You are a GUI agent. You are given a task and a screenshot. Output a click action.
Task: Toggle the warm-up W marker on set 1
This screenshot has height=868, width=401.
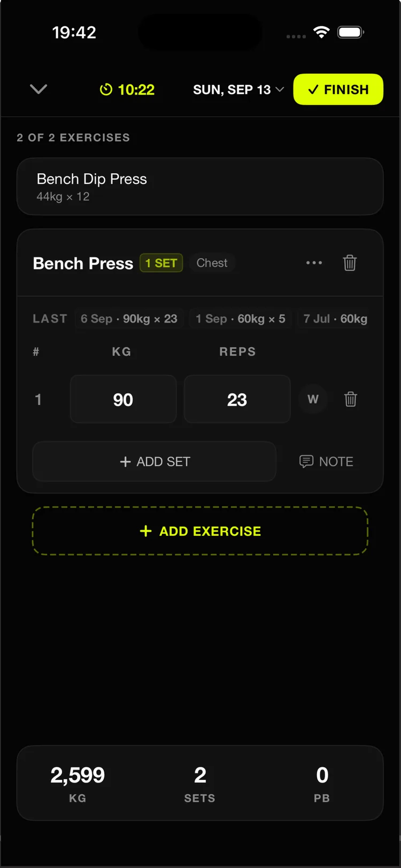(313, 399)
